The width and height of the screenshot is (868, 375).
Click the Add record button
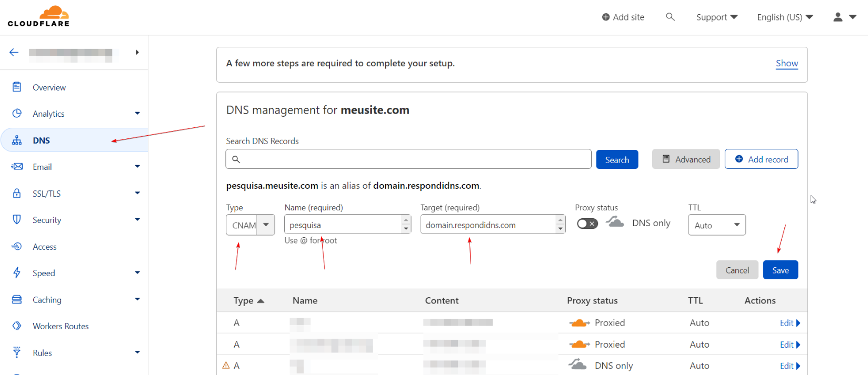[761, 159]
